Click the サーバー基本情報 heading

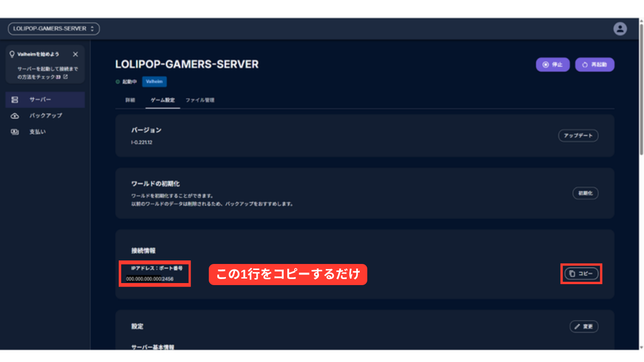tap(153, 347)
